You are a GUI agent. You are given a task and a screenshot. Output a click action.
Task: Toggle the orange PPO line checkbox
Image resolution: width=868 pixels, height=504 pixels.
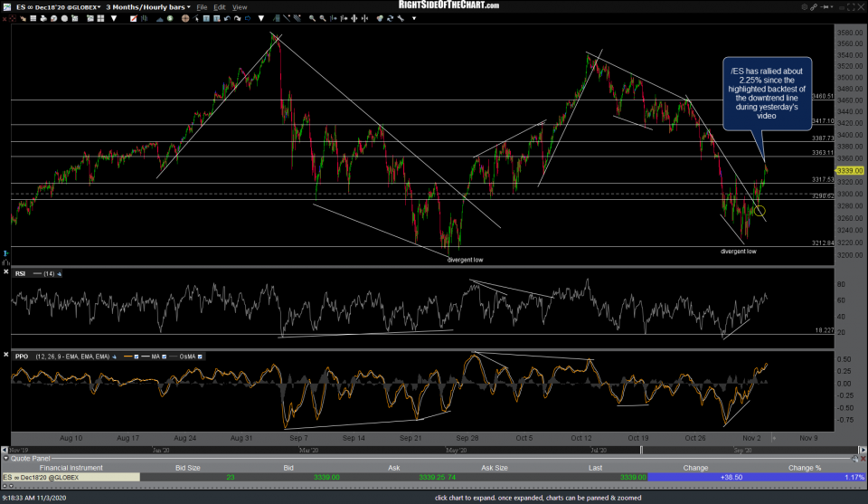coord(137,357)
